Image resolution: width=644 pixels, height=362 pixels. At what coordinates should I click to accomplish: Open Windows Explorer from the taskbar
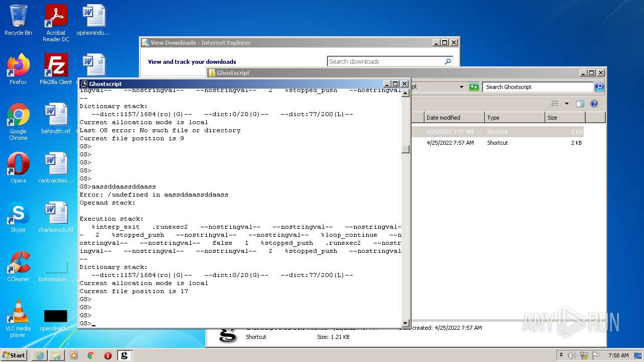[57, 355]
